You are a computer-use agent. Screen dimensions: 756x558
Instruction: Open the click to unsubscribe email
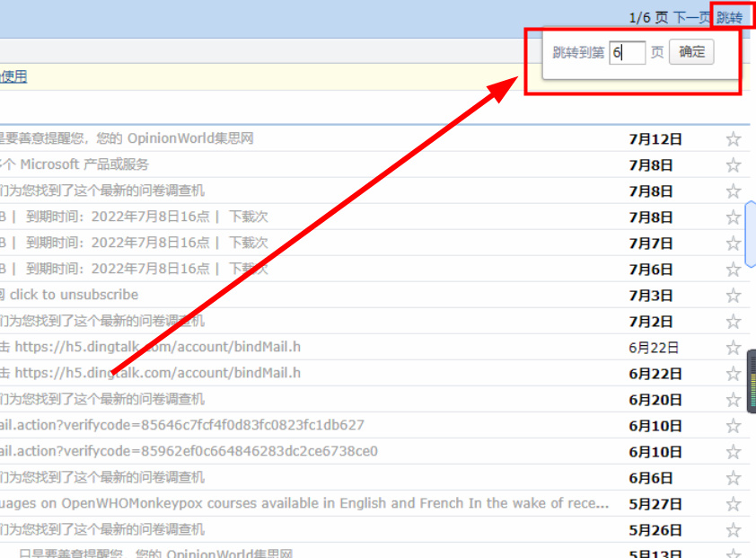tap(72, 295)
